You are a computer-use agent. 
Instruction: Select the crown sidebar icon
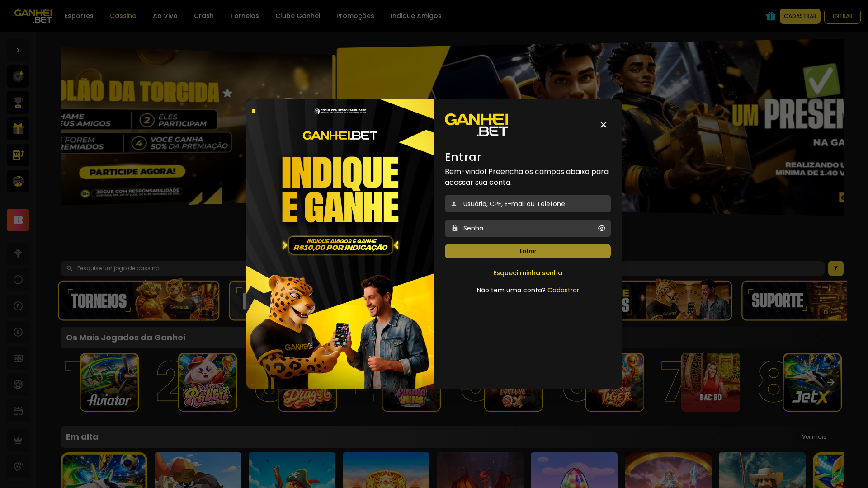[x=18, y=441]
